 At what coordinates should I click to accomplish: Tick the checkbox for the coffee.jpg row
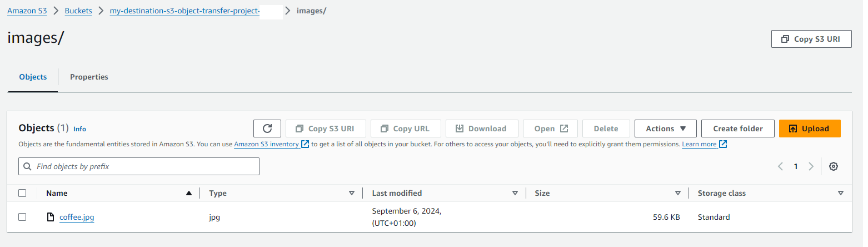[x=22, y=217]
